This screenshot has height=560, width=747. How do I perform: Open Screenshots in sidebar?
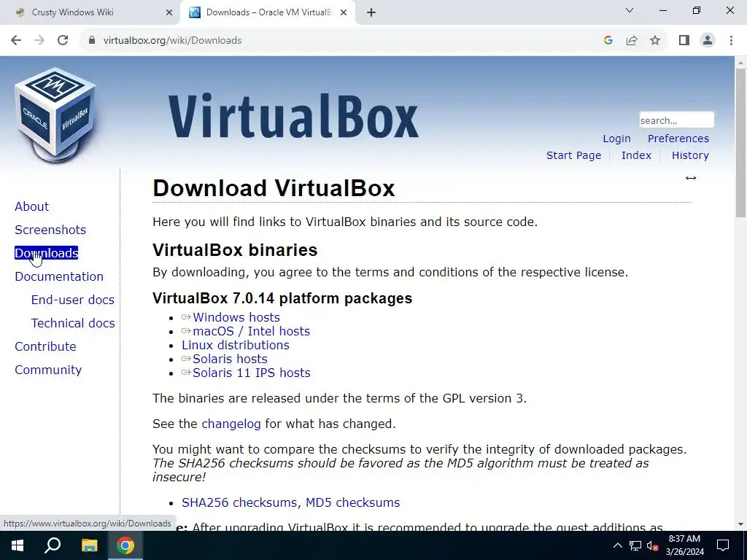(50, 230)
